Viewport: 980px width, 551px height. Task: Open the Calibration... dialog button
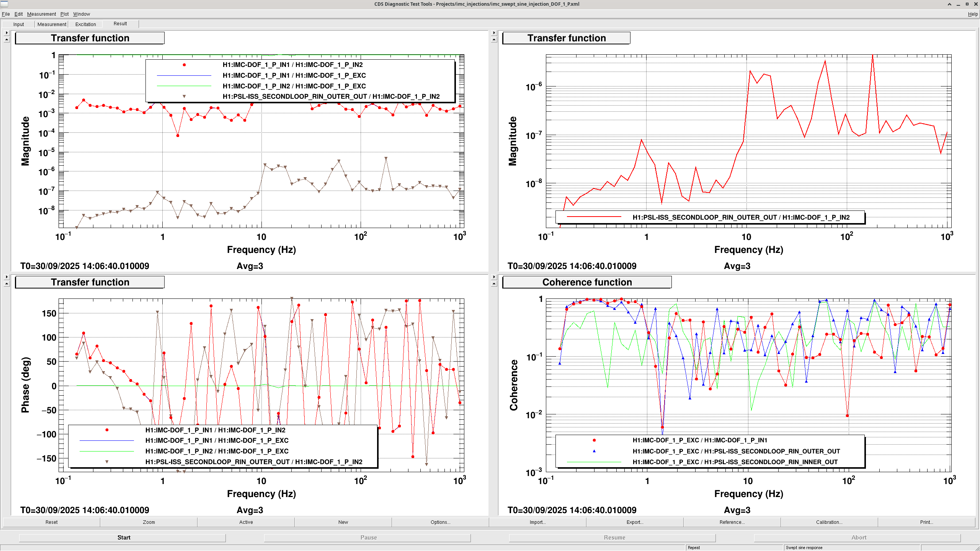click(829, 522)
